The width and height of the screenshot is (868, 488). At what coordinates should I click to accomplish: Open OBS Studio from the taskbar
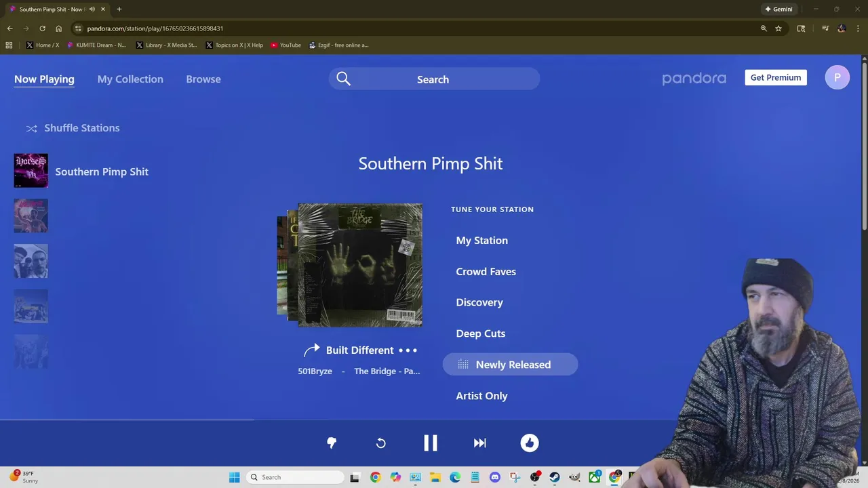535,477
